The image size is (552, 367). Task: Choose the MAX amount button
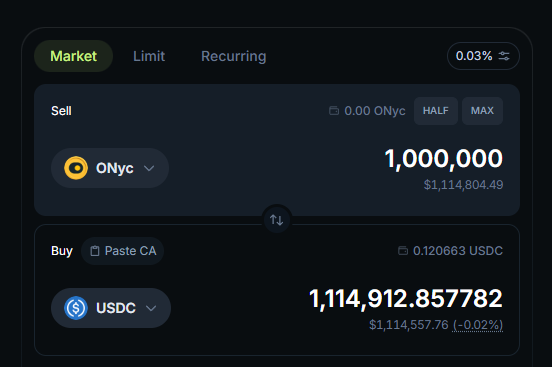click(x=482, y=111)
